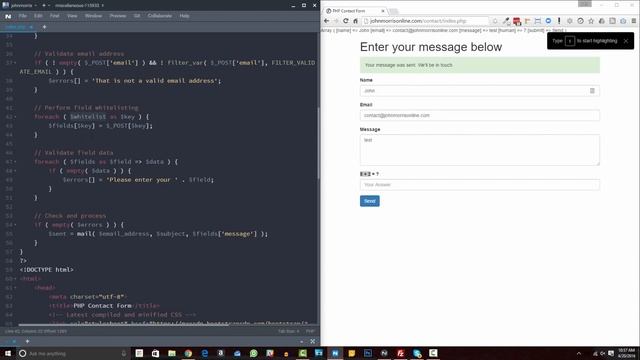
Task: Collapse the if empty fold arrow on line 48
Action: [x=16, y=171]
